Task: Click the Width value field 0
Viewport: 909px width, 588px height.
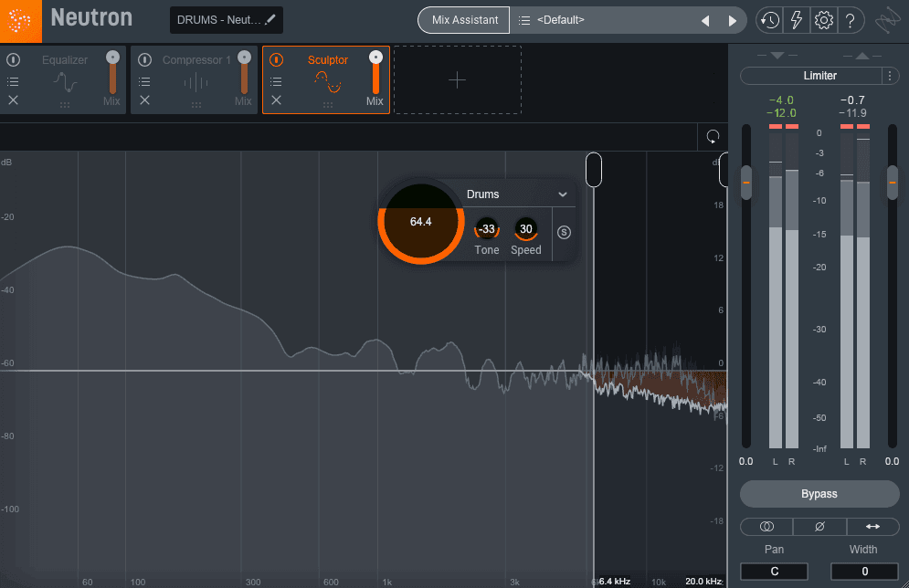Action: pyautogui.click(x=864, y=572)
